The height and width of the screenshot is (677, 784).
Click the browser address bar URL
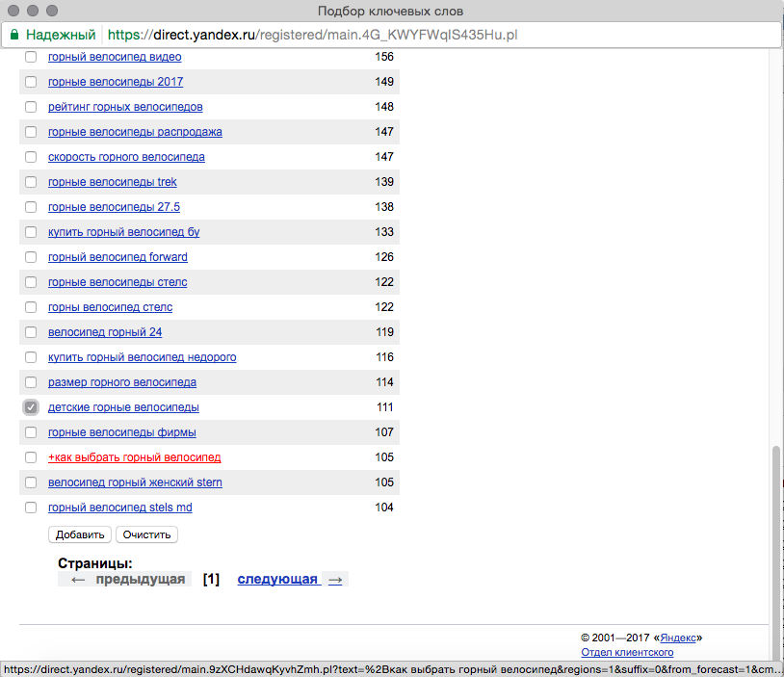coord(318,35)
